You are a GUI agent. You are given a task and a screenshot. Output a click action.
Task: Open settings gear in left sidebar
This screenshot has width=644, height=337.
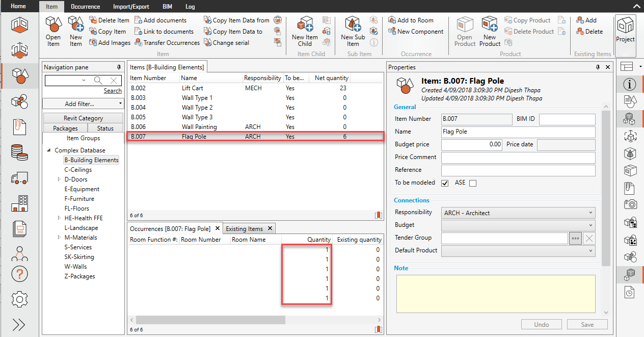point(19,299)
